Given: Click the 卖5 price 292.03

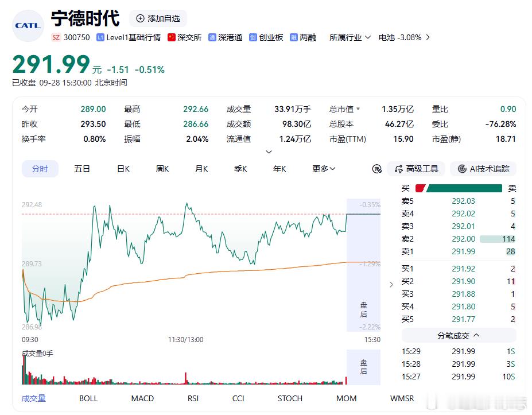Looking at the screenshot, I should [464, 201].
